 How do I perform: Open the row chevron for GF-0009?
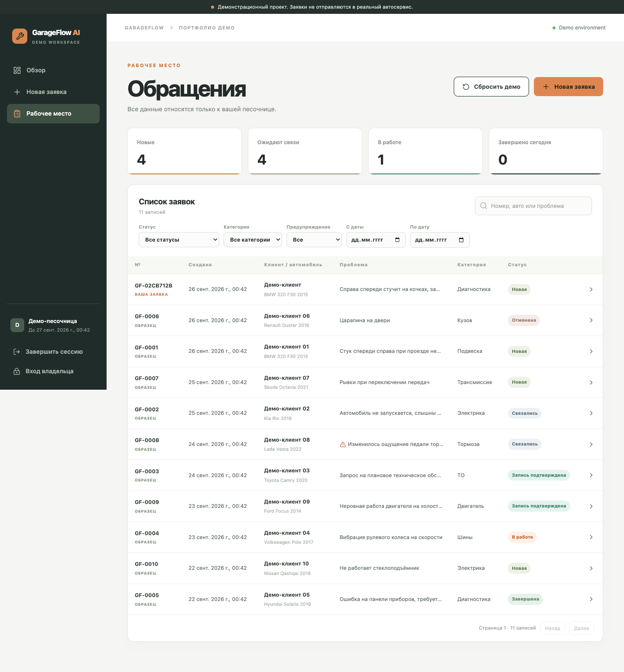[x=591, y=506]
